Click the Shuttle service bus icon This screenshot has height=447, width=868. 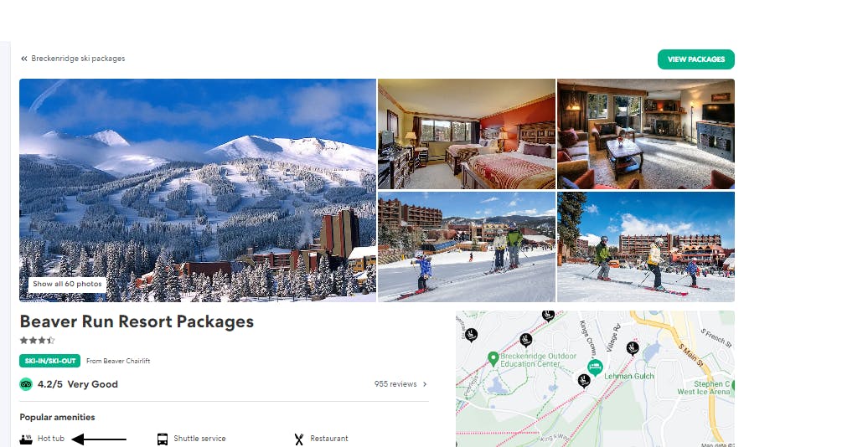pyautogui.click(x=163, y=439)
